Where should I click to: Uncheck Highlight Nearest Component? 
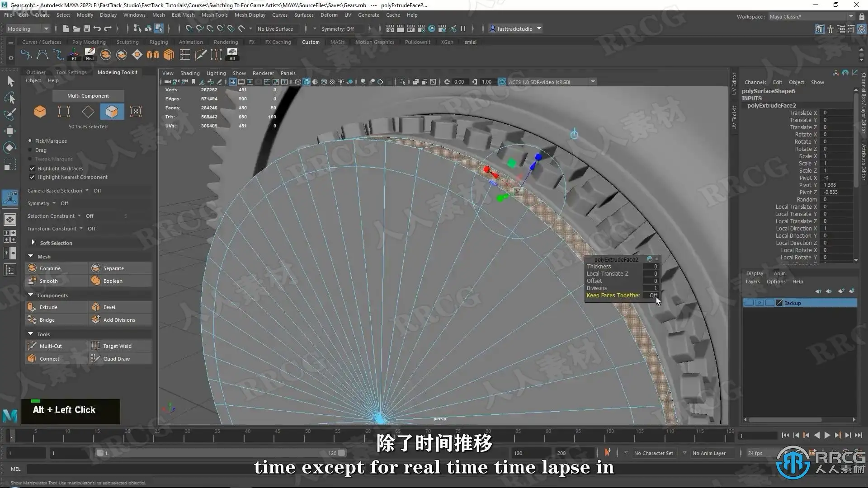[x=32, y=177]
